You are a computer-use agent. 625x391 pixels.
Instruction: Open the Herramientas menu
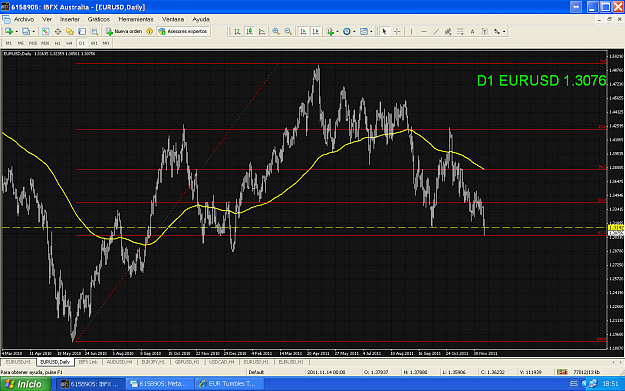[x=136, y=19]
